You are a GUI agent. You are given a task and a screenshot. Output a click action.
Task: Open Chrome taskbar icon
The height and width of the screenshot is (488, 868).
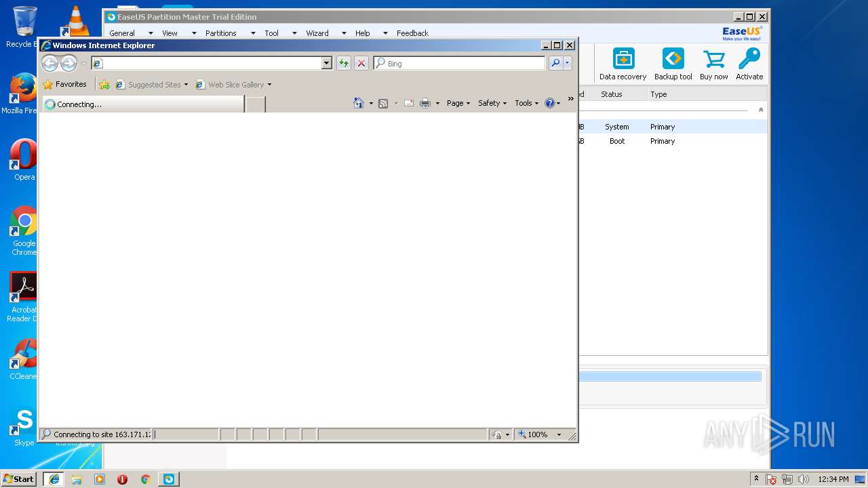145,479
